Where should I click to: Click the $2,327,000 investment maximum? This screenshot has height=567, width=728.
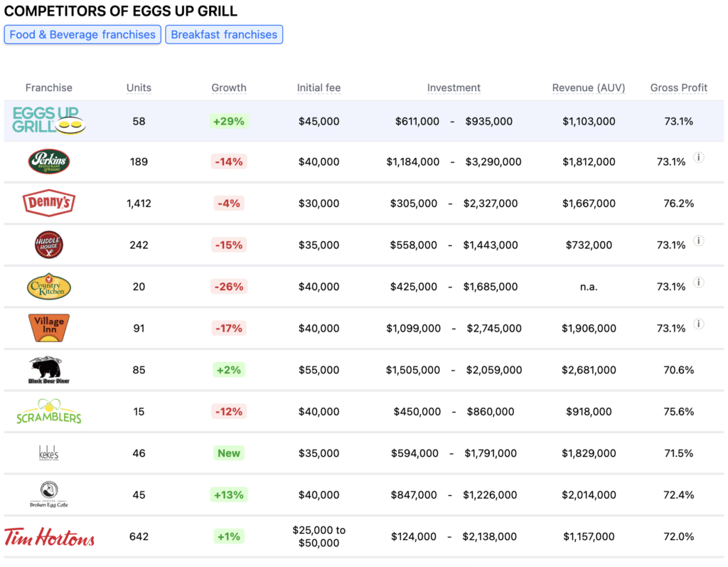pos(491,203)
